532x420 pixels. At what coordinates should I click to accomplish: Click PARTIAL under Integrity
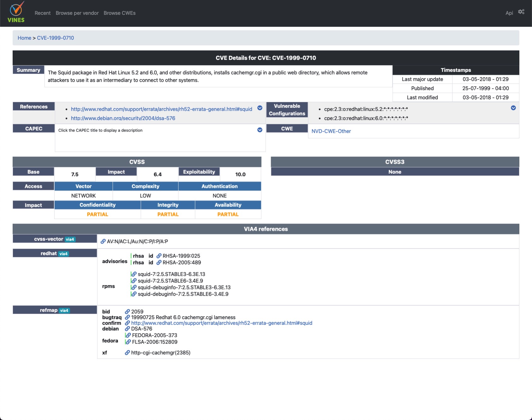(x=168, y=214)
